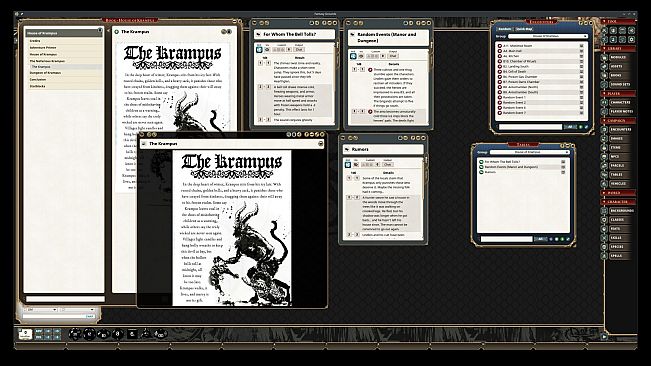The image size is (651, 366).
Task: Roll the d12 die
Action: pos(89,334)
